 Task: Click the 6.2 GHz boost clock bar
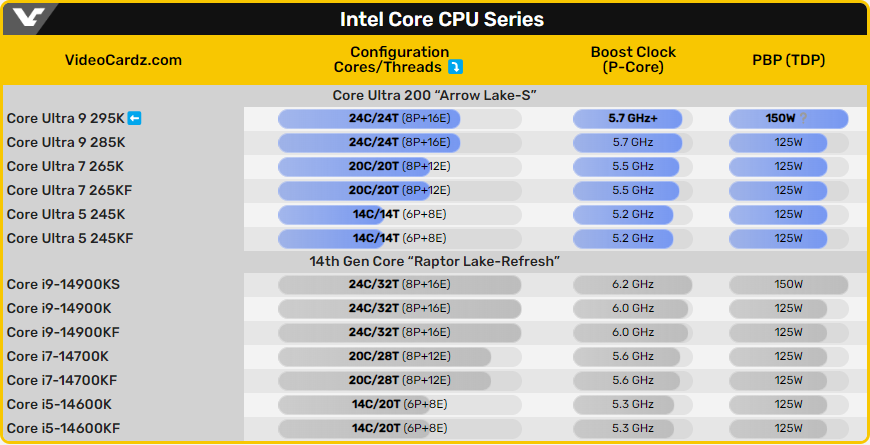[633, 285]
